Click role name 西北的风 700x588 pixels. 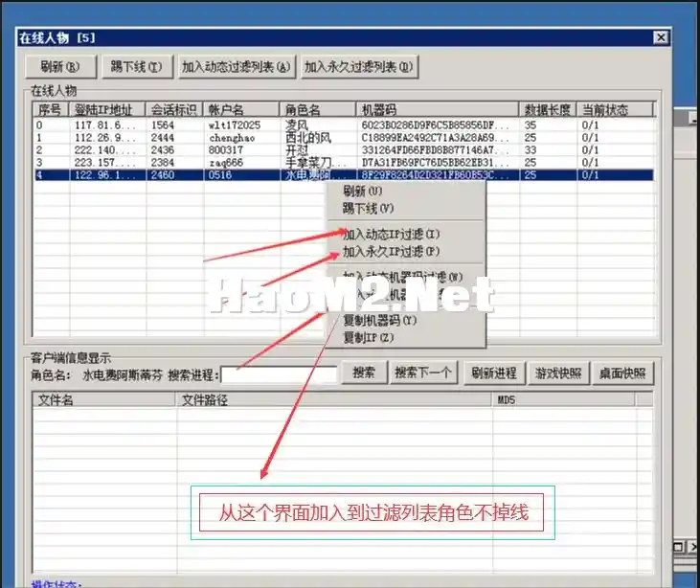308,138
